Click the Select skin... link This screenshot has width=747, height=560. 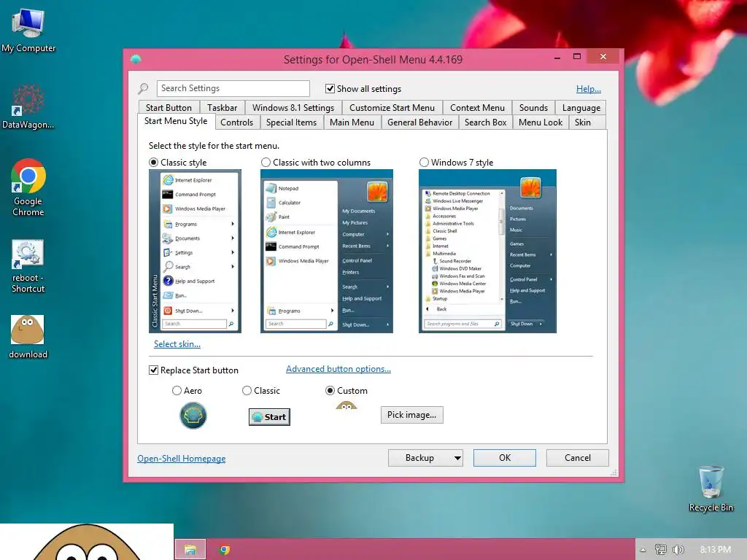[x=177, y=344]
